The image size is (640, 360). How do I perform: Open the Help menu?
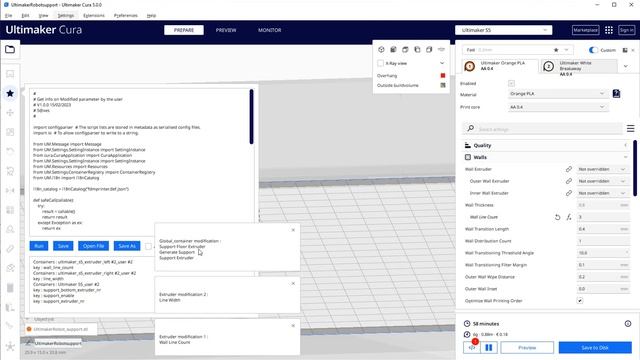[151, 16]
